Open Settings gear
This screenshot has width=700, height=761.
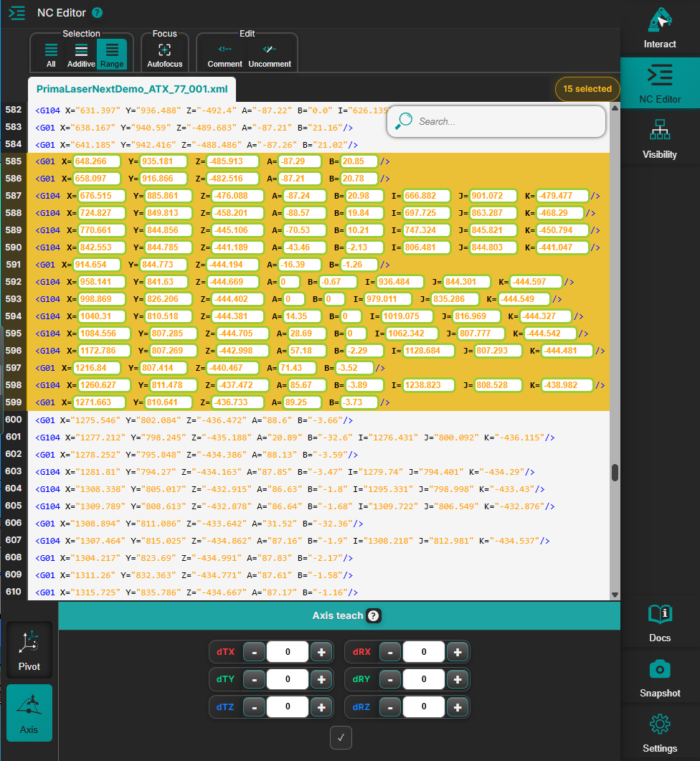click(x=660, y=733)
